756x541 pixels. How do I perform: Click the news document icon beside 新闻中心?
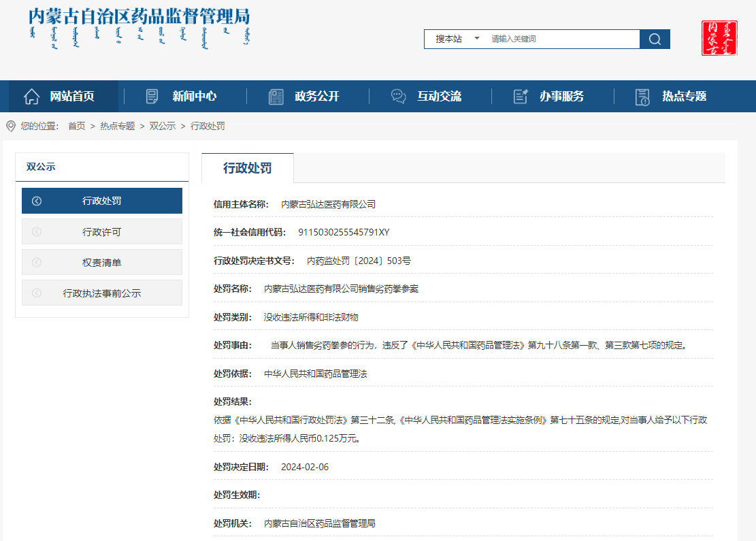coord(152,97)
